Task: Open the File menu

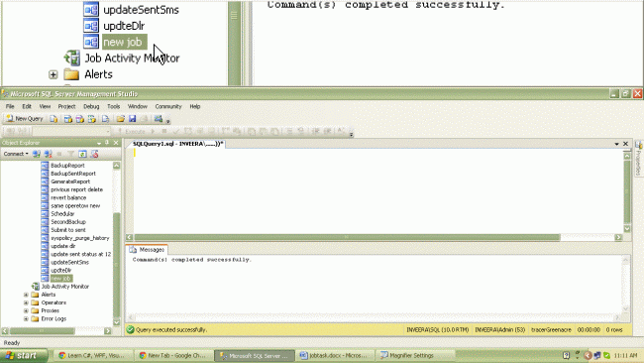Action: 10,106
